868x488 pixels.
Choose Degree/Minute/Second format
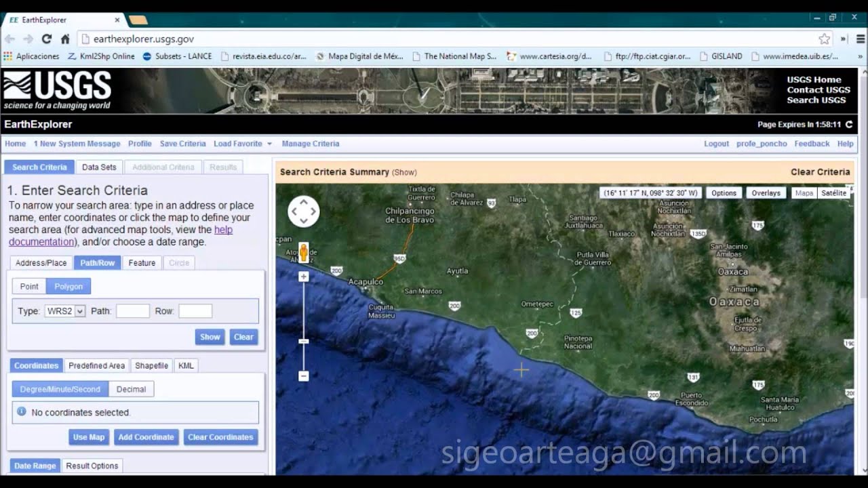coord(60,389)
